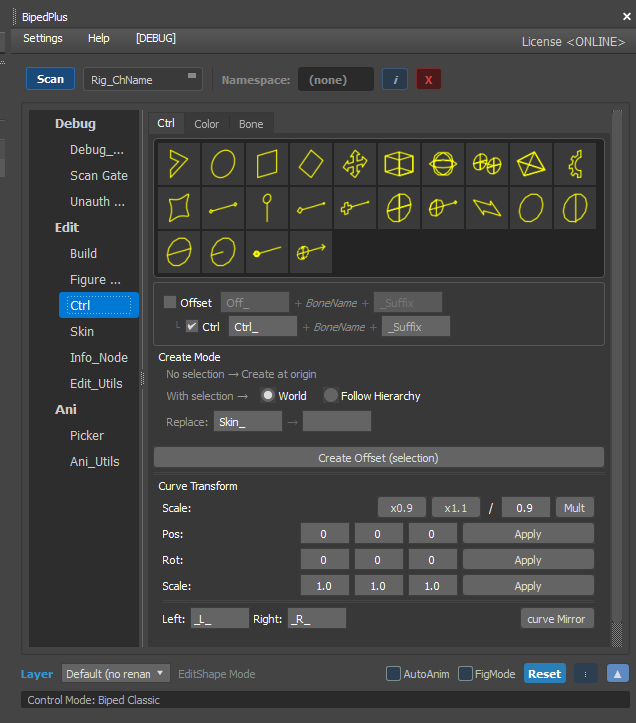Click the Ctrl_ prefix input field
This screenshot has height=723, width=636.
click(263, 326)
